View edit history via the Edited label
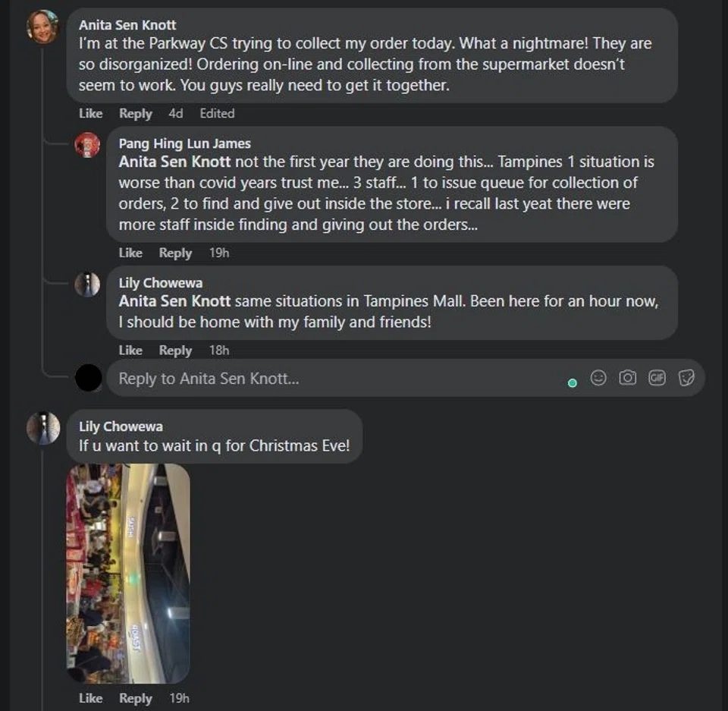 217,113
